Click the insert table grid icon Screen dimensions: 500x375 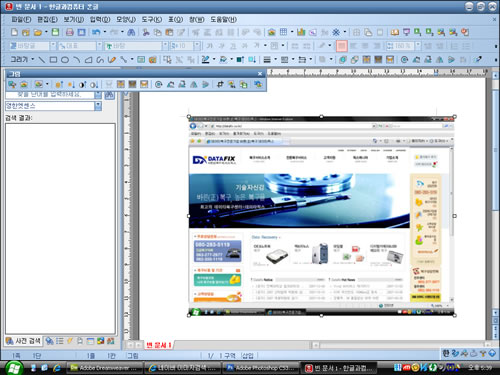[283, 32]
